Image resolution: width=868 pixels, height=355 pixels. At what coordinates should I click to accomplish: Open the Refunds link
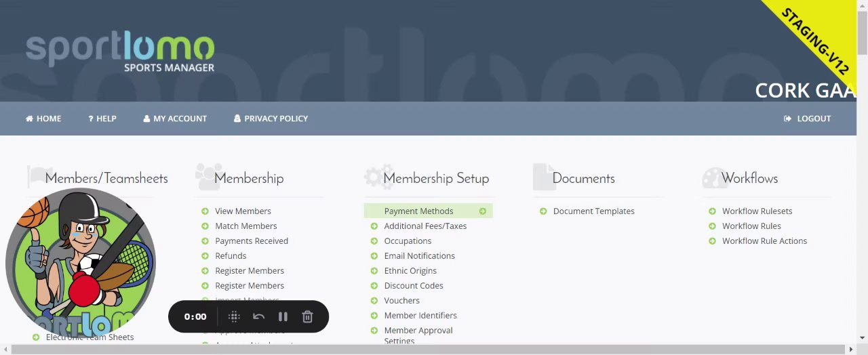coord(231,256)
